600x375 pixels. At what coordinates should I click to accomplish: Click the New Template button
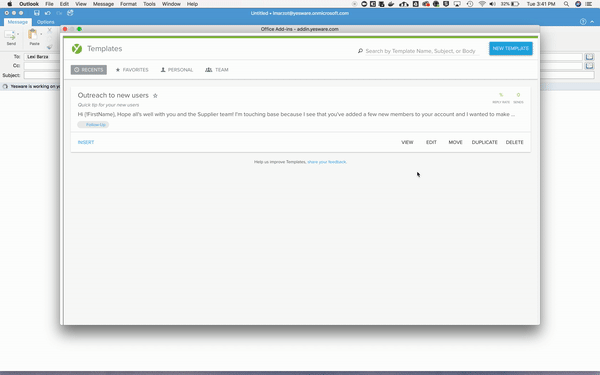tap(510, 49)
